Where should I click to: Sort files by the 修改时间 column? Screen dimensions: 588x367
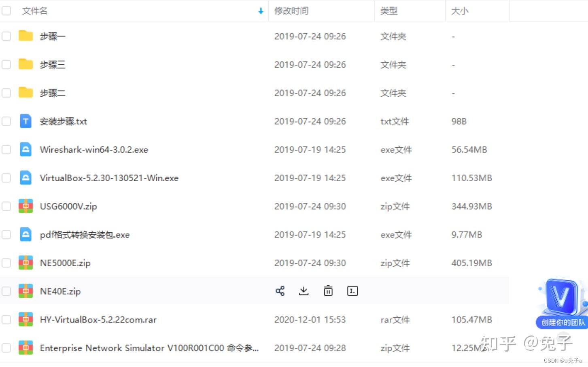291,11
